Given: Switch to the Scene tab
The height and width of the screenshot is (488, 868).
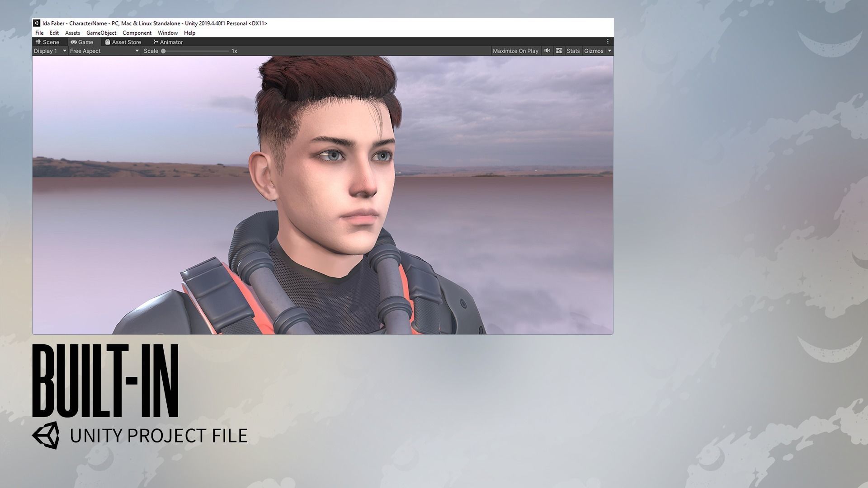Looking at the screenshot, I should click(x=47, y=42).
